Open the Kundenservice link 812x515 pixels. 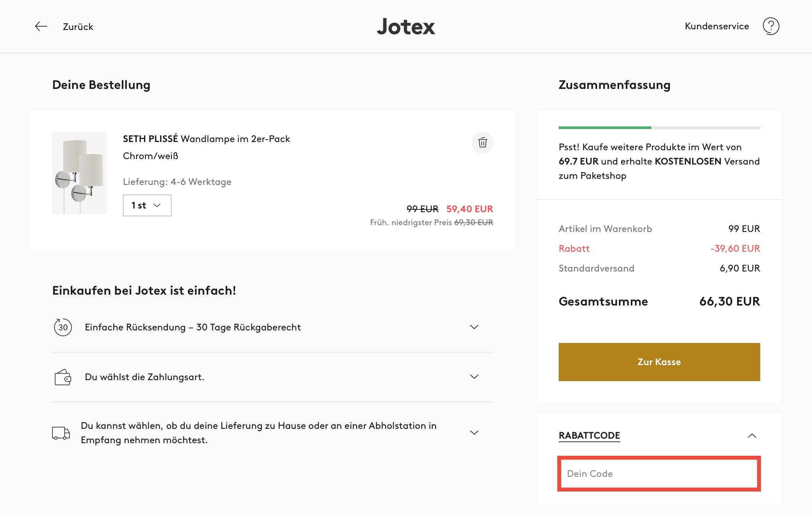point(717,26)
